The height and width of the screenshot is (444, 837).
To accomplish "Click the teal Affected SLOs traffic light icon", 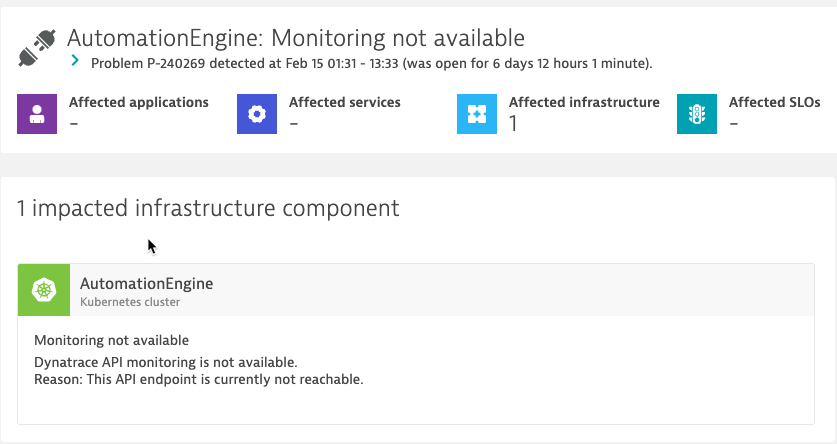I will point(697,114).
